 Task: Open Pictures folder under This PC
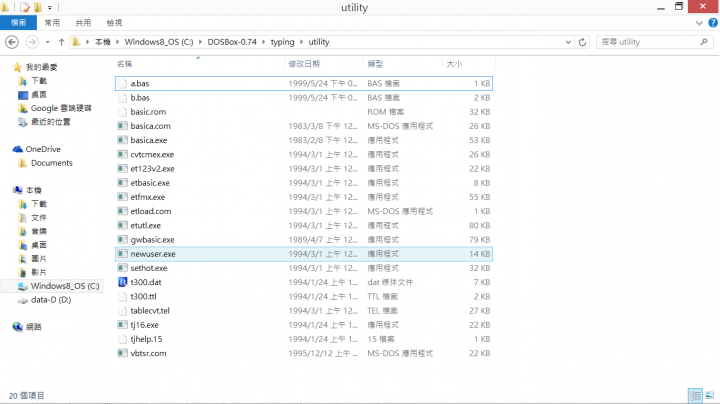(39, 259)
